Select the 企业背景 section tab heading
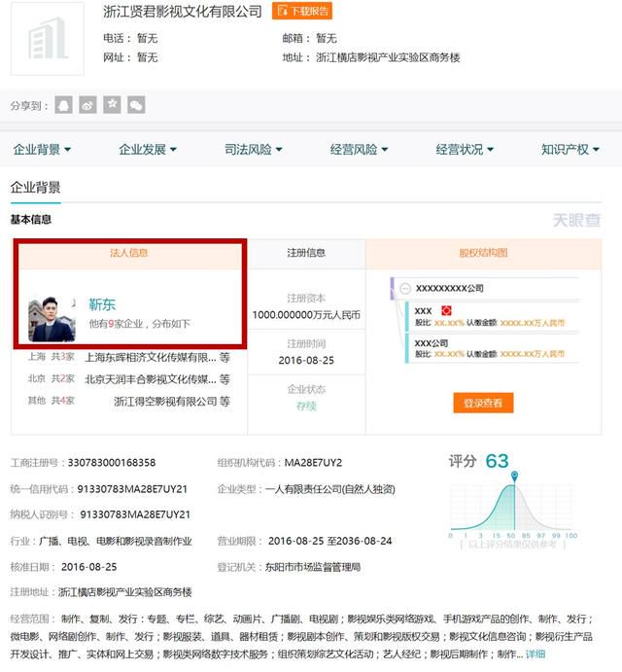The image size is (622, 672). [x=36, y=188]
